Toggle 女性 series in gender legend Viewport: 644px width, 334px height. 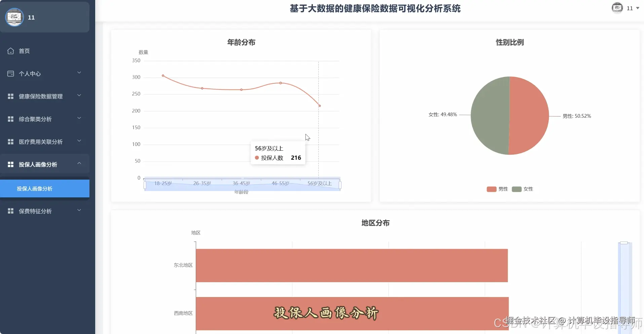(522, 189)
